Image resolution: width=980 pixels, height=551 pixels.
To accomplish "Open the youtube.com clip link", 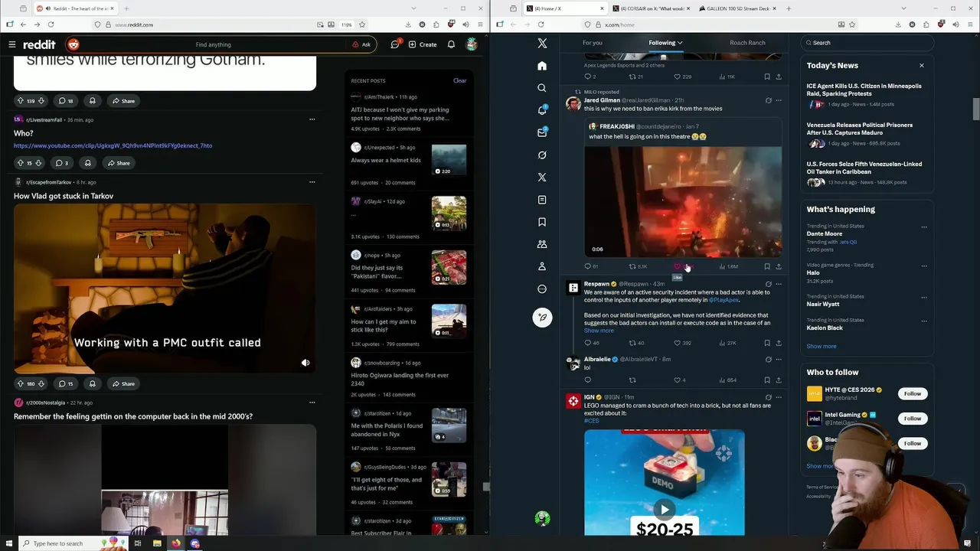I will pyautogui.click(x=113, y=145).
